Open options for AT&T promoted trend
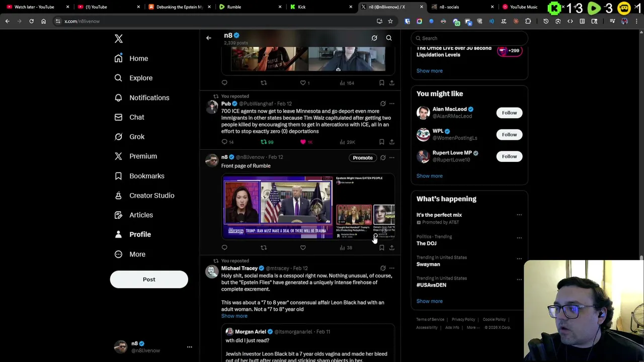The height and width of the screenshot is (362, 644). [519, 215]
